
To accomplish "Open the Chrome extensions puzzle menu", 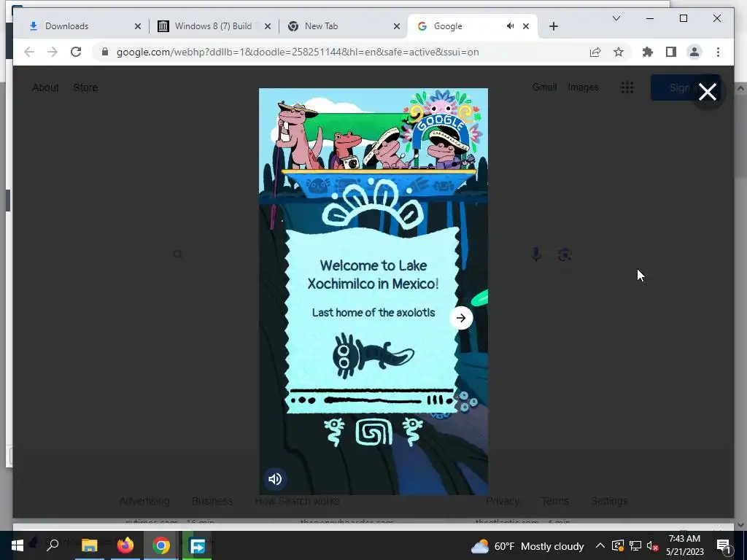I will pos(648,52).
